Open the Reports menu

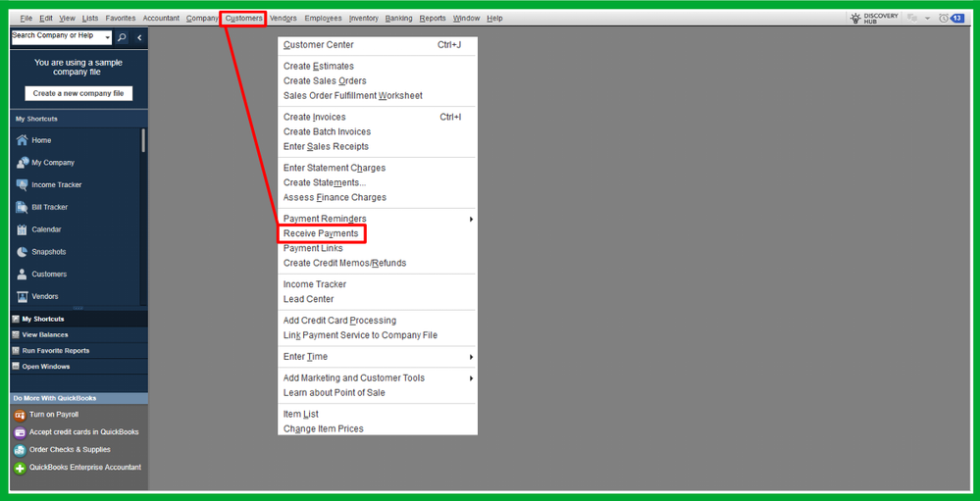433,18
